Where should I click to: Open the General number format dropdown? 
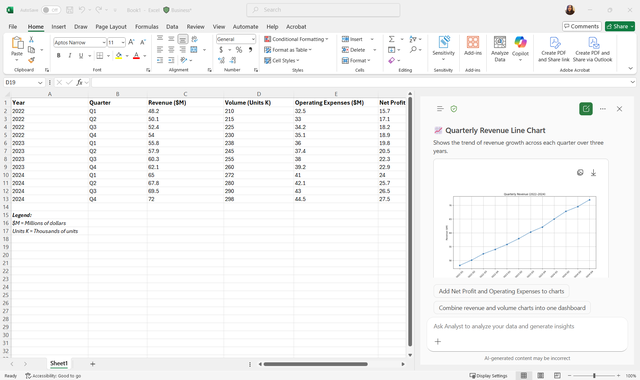[x=253, y=39]
